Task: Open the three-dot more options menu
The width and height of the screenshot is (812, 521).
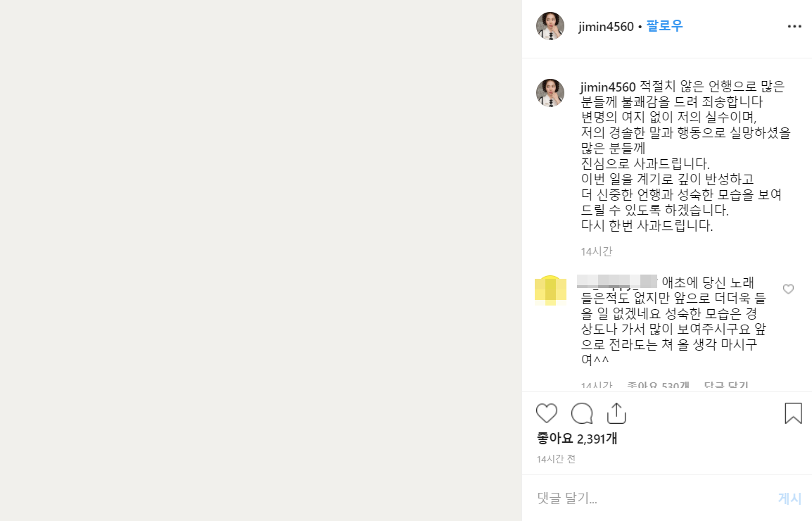Action: tap(794, 27)
